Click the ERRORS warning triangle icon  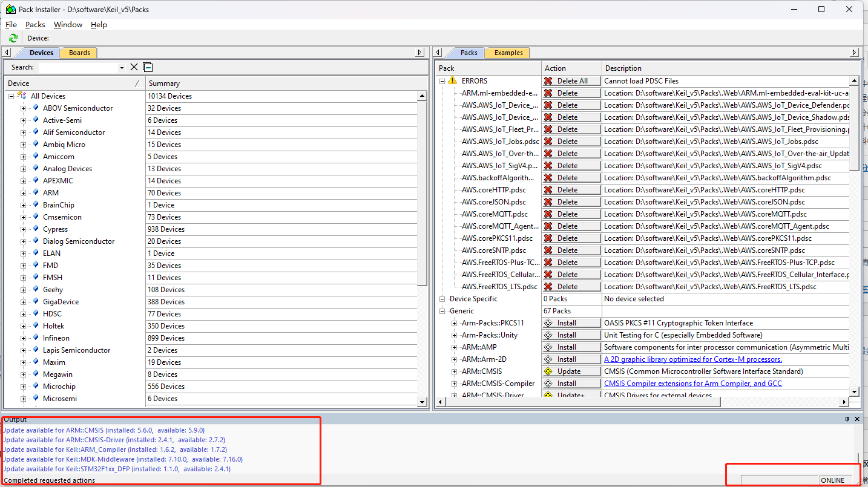pyautogui.click(x=452, y=80)
